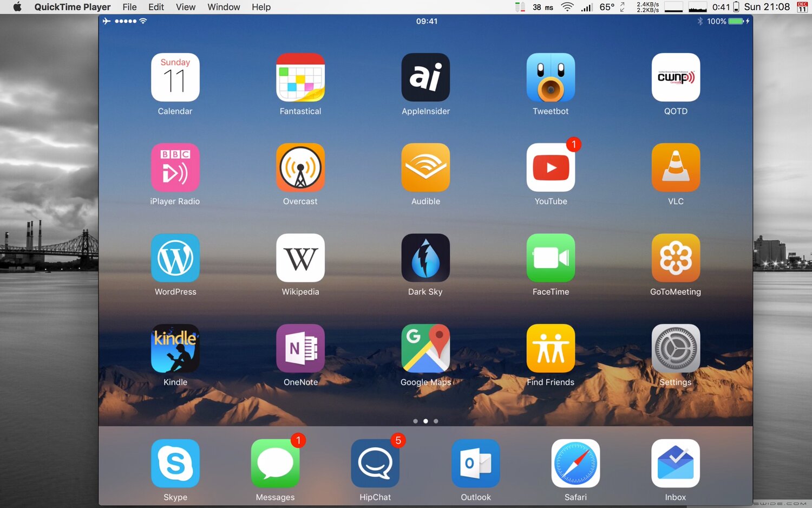Launch the FaceTime app
The image size is (812, 508).
551,258
